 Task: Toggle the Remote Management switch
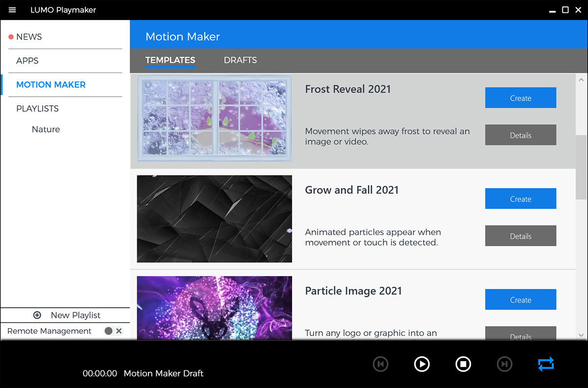click(x=109, y=331)
